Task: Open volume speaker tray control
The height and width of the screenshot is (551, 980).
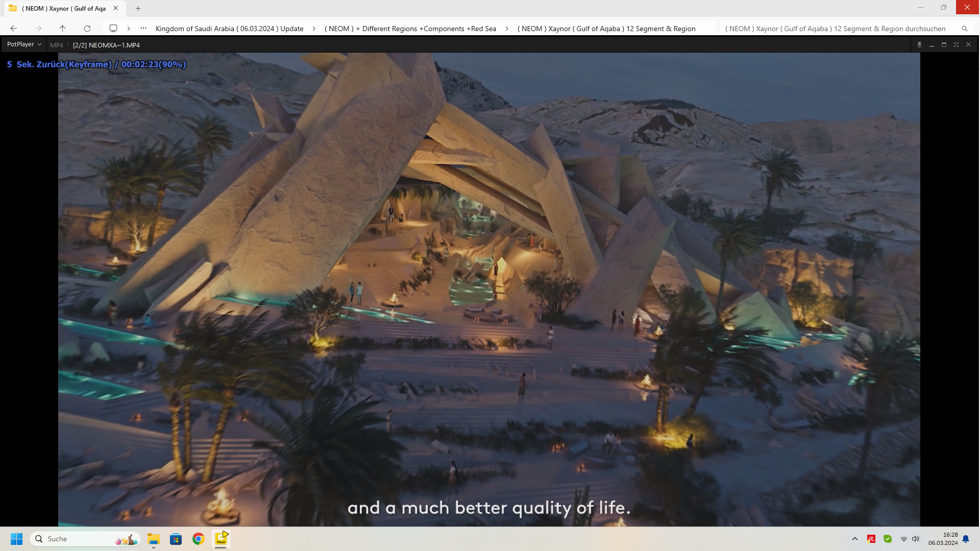Action: [916, 539]
